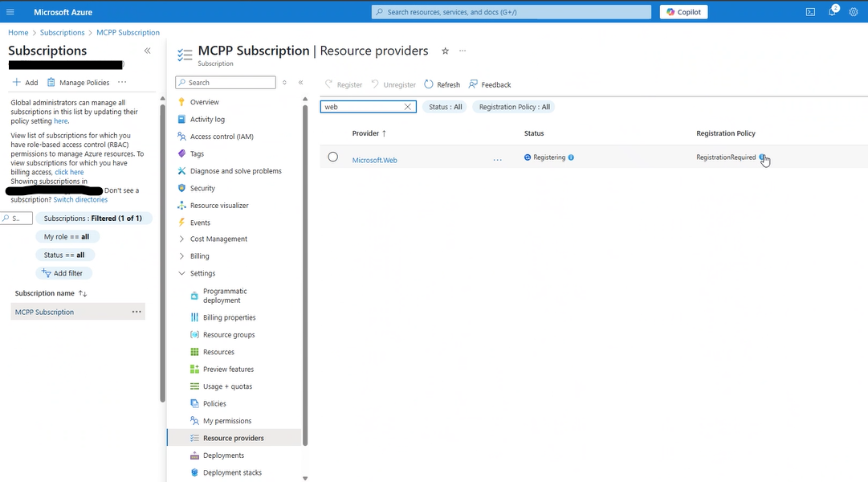Click the Switch directories link
The width and height of the screenshot is (868, 482).
coord(79,199)
